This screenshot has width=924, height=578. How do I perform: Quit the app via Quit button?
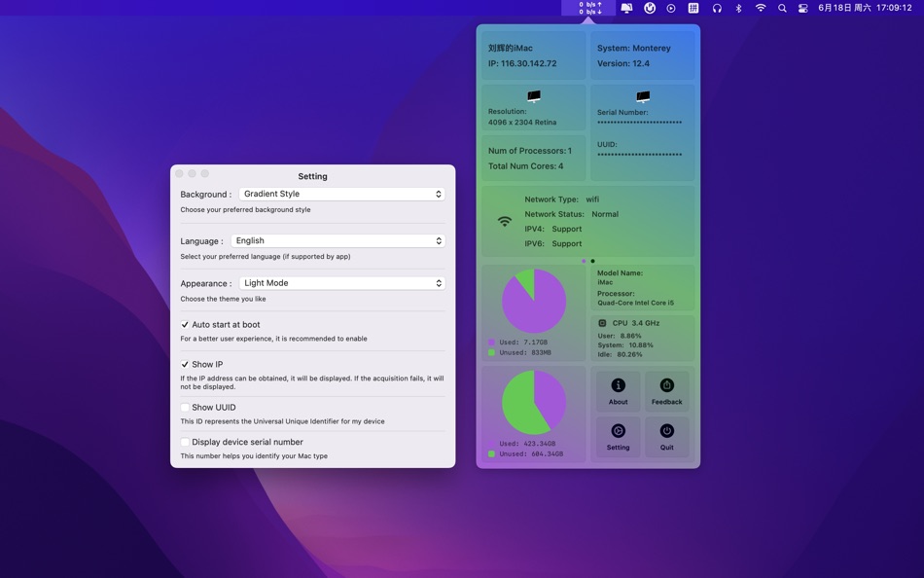pos(666,437)
